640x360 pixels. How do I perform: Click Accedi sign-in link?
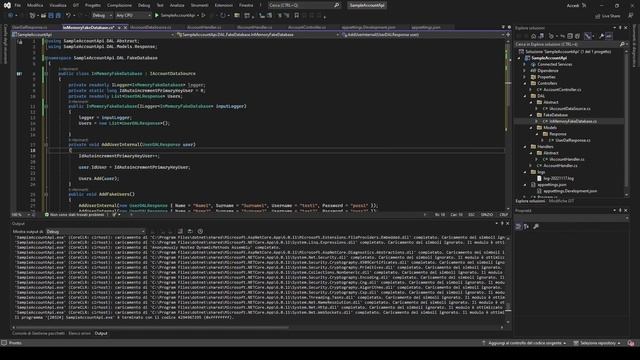(x=573, y=5)
